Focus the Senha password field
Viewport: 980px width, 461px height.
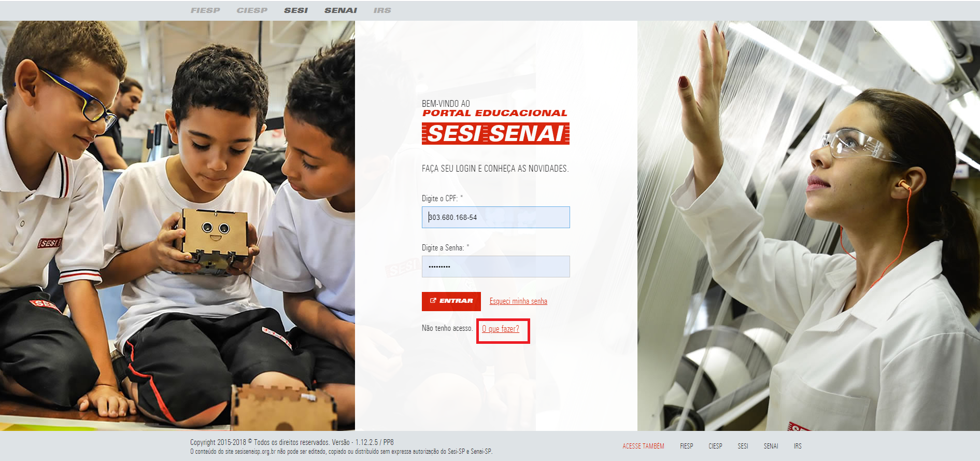coord(495,267)
